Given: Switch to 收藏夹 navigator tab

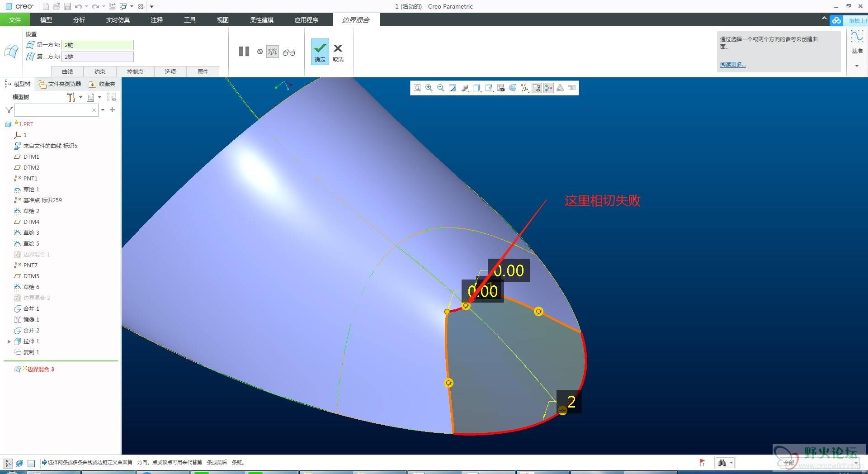Looking at the screenshot, I should pos(103,84).
